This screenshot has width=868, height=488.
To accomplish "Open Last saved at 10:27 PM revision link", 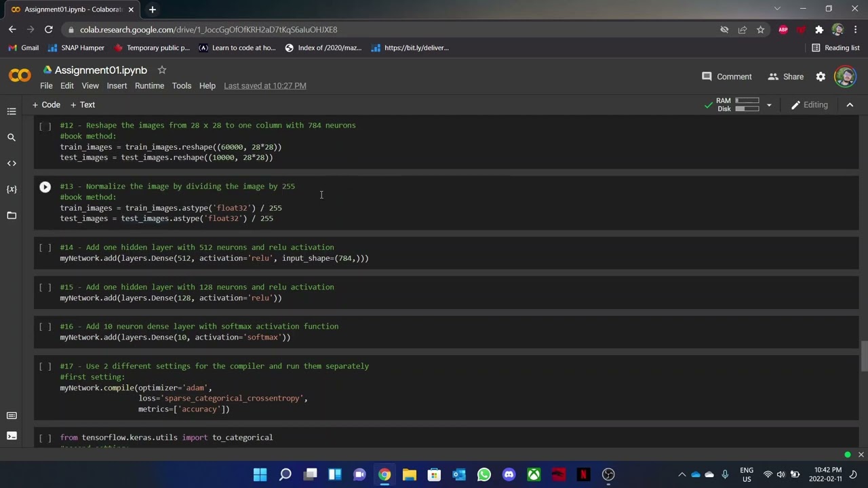I will [x=265, y=86].
